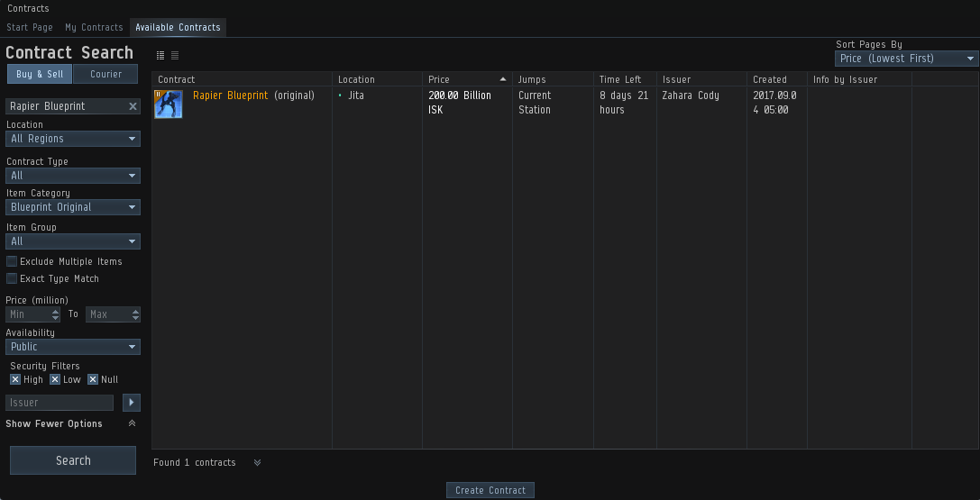Image resolution: width=980 pixels, height=500 pixels.
Task: Check the Exact Type Match box
Action: click(x=12, y=278)
